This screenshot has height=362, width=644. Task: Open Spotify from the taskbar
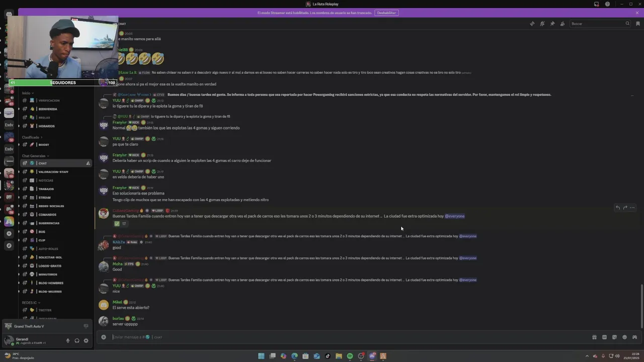tap(350, 356)
